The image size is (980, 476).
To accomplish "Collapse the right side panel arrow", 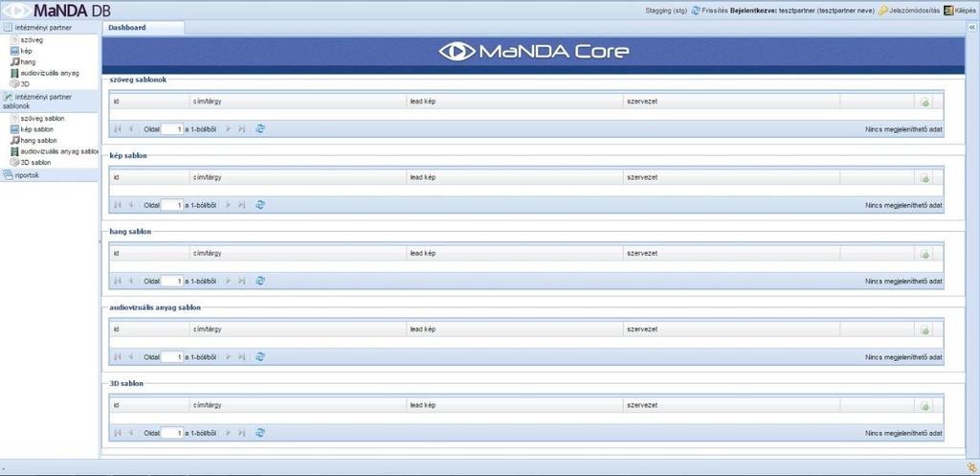I will pyautogui.click(x=972, y=28).
